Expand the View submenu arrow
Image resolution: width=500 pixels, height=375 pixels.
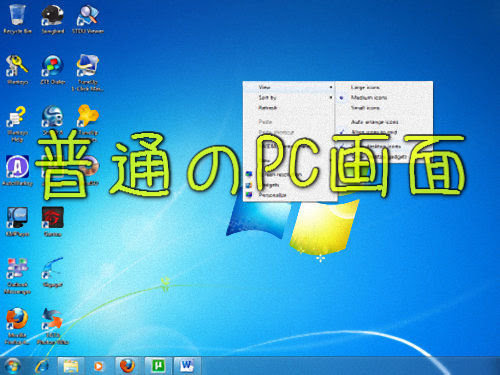pyautogui.click(x=331, y=87)
